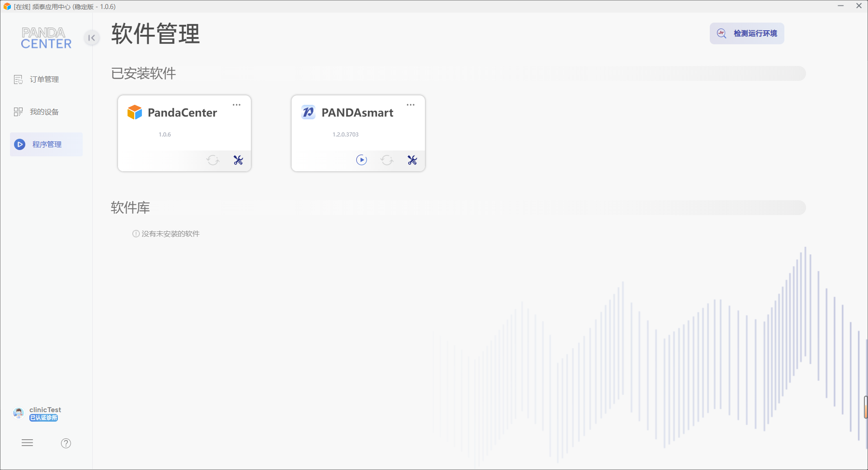Screen dimensions: 868x470
Task: Collapse the sidebar with the arrow button
Action: click(92, 38)
